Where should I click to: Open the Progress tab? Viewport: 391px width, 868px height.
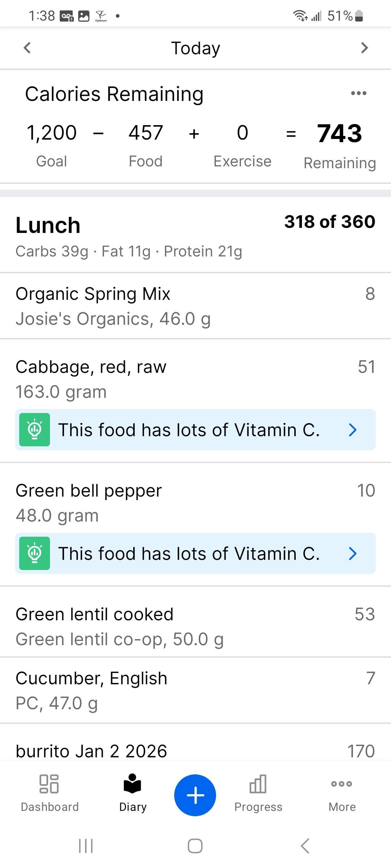pos(258,793)
